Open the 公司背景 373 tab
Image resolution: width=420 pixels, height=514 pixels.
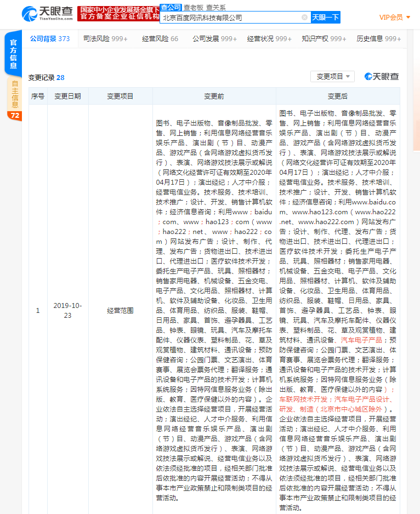pos(50,39)
